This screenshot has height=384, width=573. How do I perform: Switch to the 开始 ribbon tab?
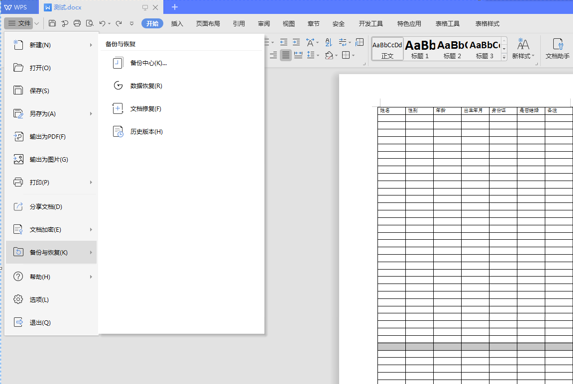coord(152,23)
